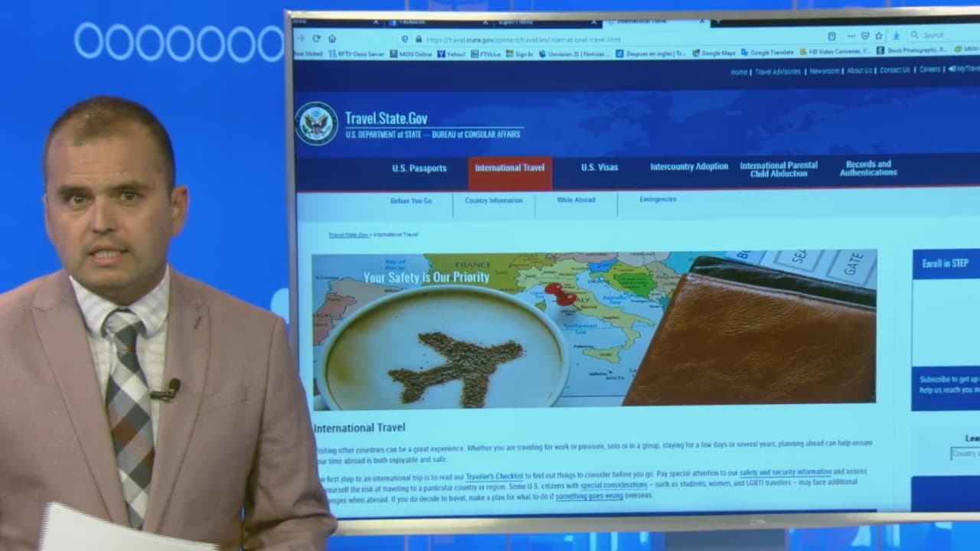Screen dimensions: 980x551
Task: Click the Department of State seal logo
Action: coord(316,123)
